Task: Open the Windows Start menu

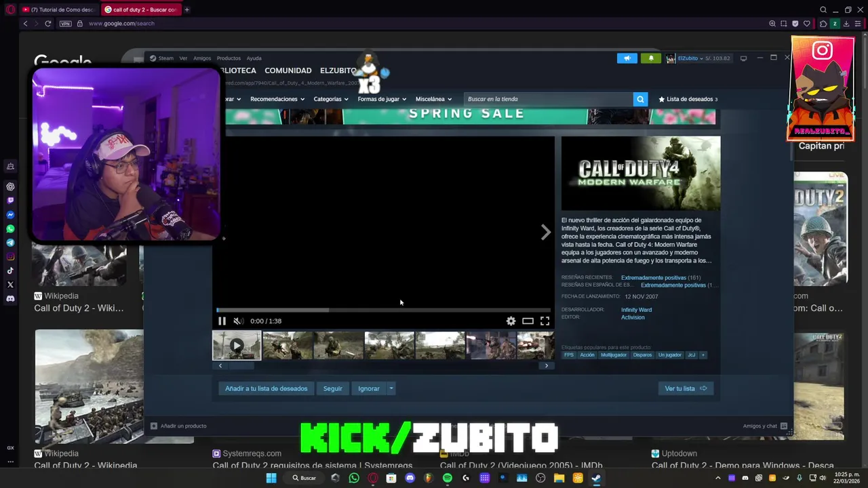Action: pos(271,478)
